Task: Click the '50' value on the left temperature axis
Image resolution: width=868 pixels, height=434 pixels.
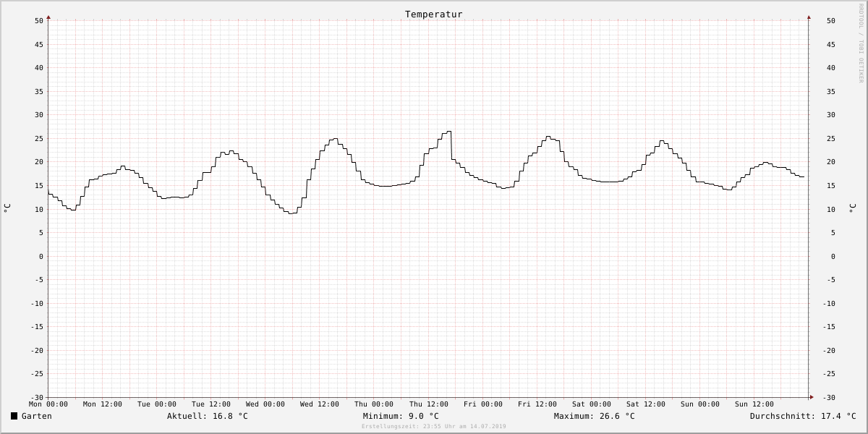Action: pyautogui.click(x=39, y=21)
